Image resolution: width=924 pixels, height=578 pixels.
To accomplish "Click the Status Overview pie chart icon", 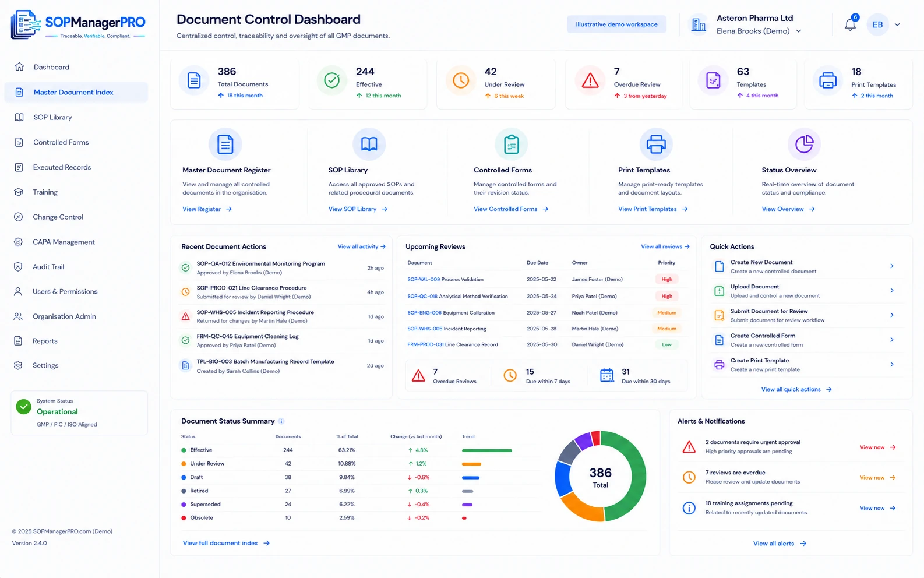I will [x=805, y=144].
